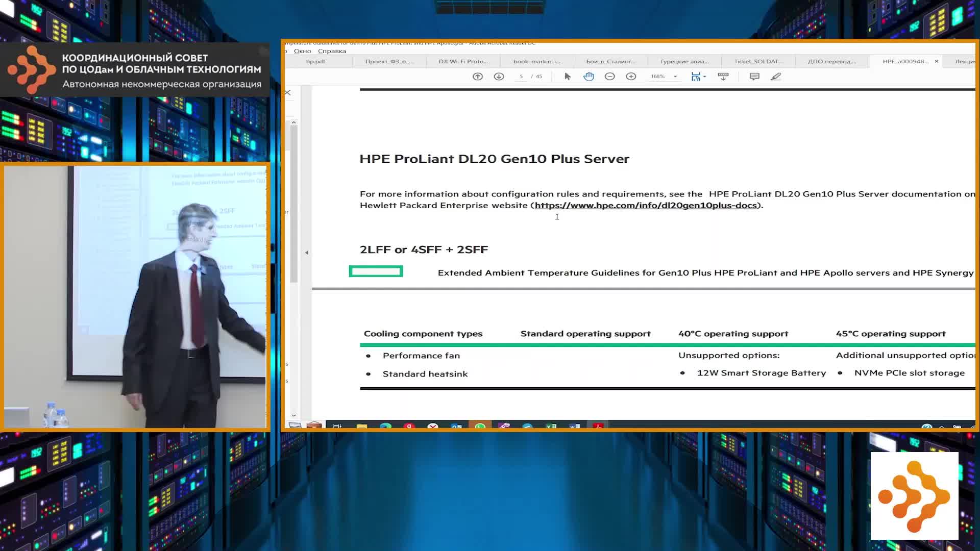Viewport: 980px width, 551px height.
Task: Open Outlook from the taskbar
Action: pyautogui.click(x=456, y=426)
